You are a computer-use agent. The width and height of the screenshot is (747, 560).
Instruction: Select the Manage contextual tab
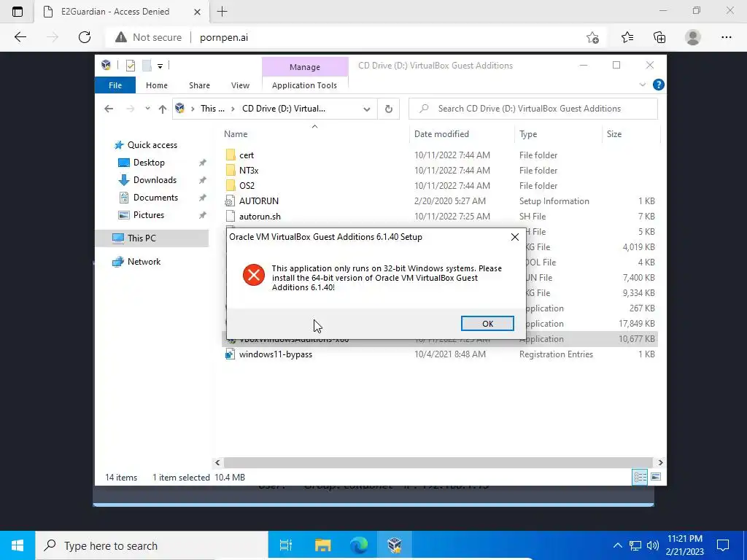point(304,67)
